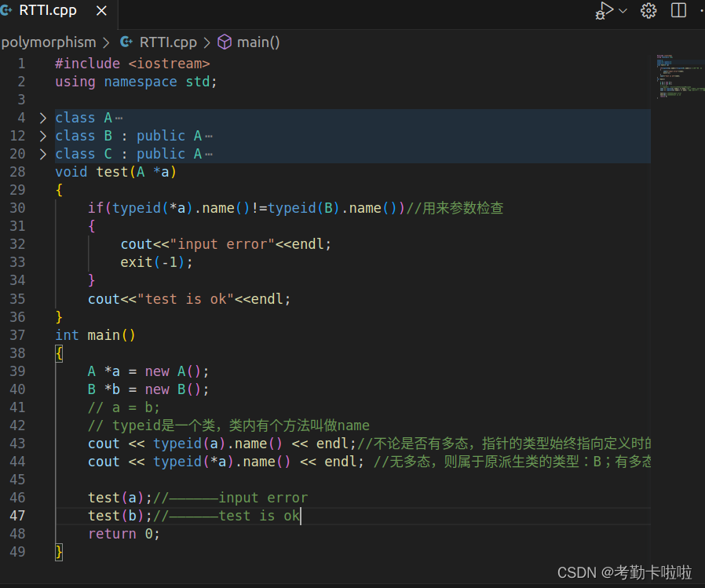Click the main() method symbol icon in breadcrumb
The width and height of the screenshot is (705, 588).
tap(225, 42)
